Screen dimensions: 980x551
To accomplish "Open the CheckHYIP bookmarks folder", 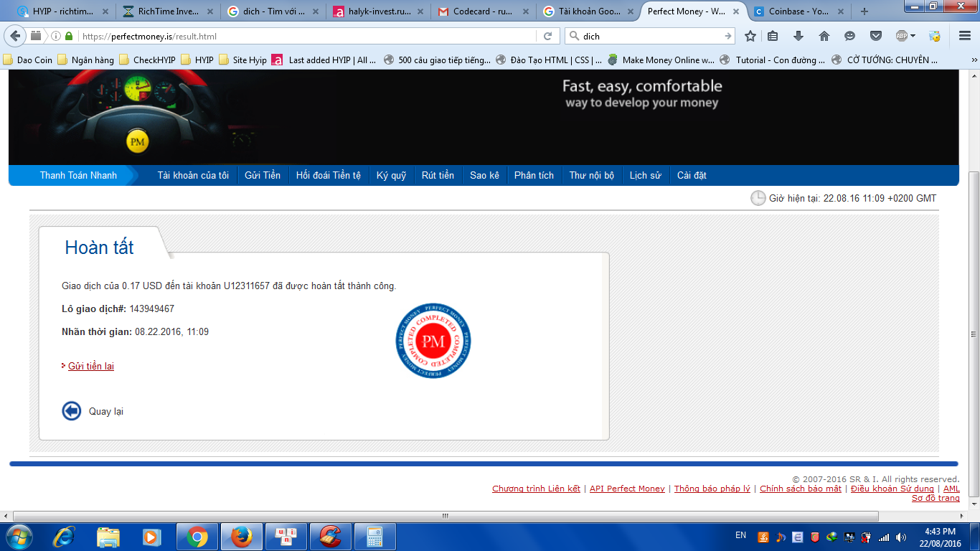I will pos(148,60).
